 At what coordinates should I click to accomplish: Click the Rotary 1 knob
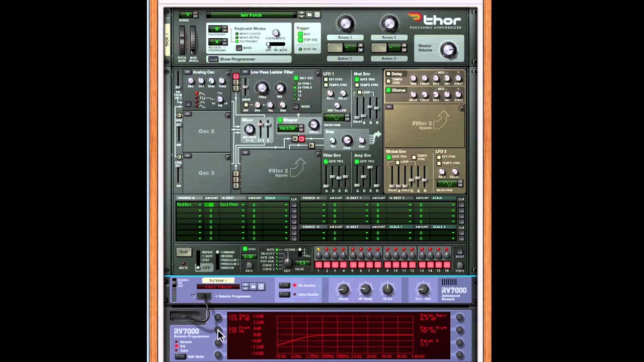pyautogui.click(x=345, y=23)
